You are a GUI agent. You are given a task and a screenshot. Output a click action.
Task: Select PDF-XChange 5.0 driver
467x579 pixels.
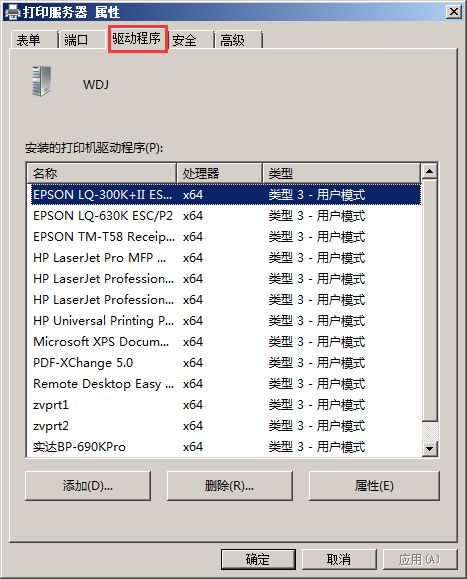(226, 363)
